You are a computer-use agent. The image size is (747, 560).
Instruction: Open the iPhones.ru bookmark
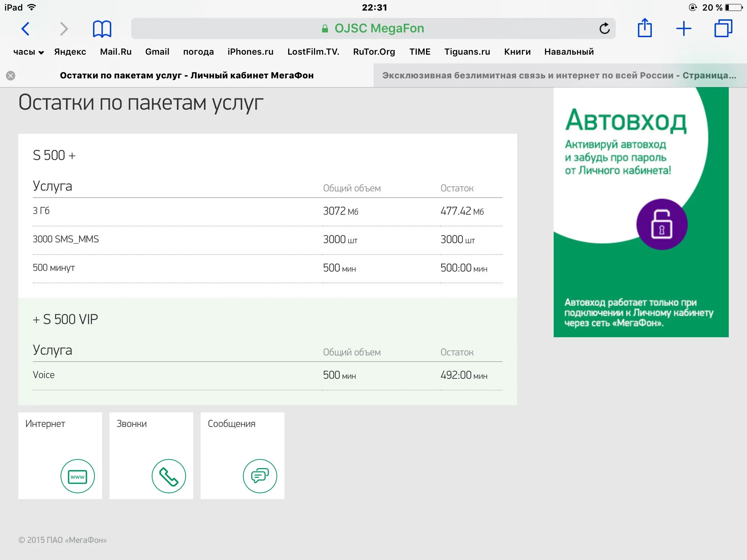pyautogui.click(x=250, y=52)
